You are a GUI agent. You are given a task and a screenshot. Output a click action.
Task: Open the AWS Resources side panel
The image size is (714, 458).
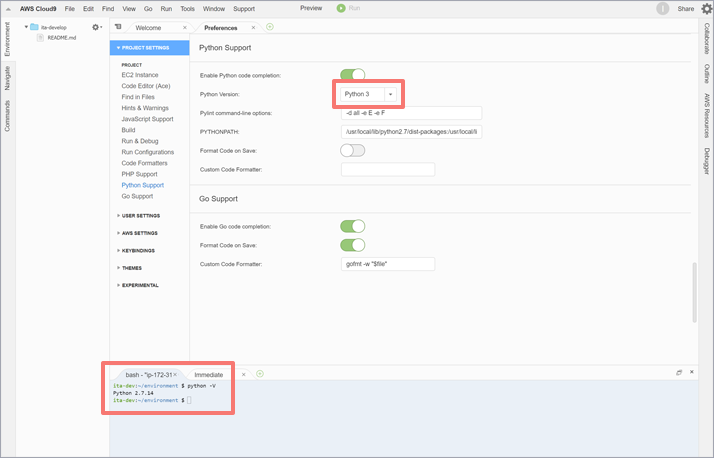click(706, 116)
